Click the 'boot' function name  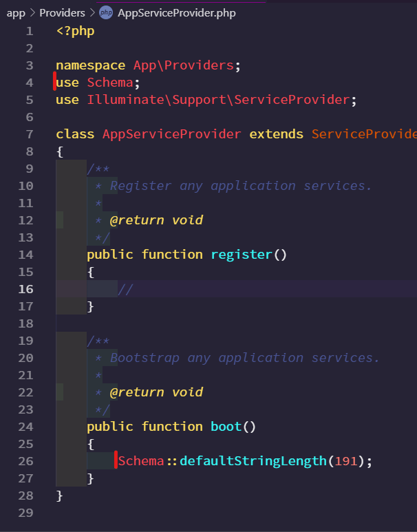[x=226, y=427]
